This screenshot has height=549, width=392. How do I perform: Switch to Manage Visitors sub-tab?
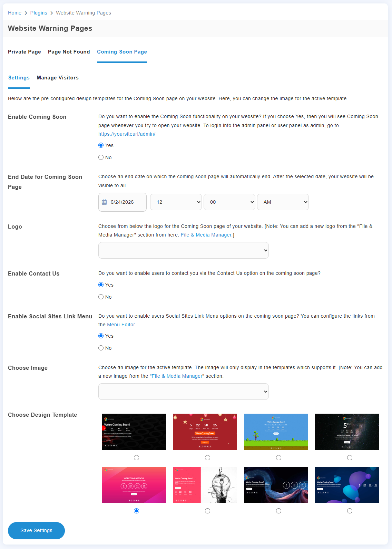click(x=58, y=78)
